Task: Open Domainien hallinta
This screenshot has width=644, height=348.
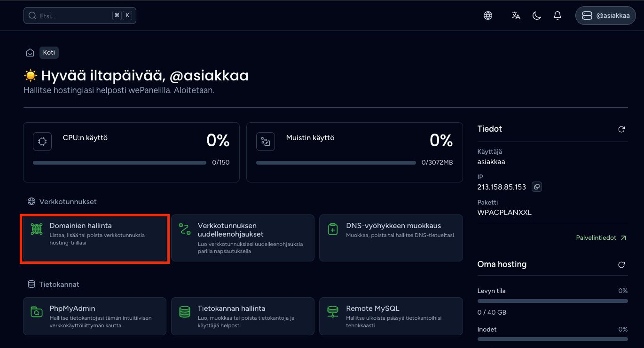Action: pyautogui.click(x=94, y=238)
